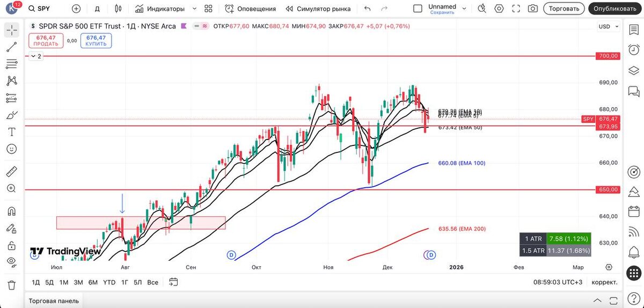Open the watchlist panel icon
Screen dimensions: 644x308
(x=634, y=31)
